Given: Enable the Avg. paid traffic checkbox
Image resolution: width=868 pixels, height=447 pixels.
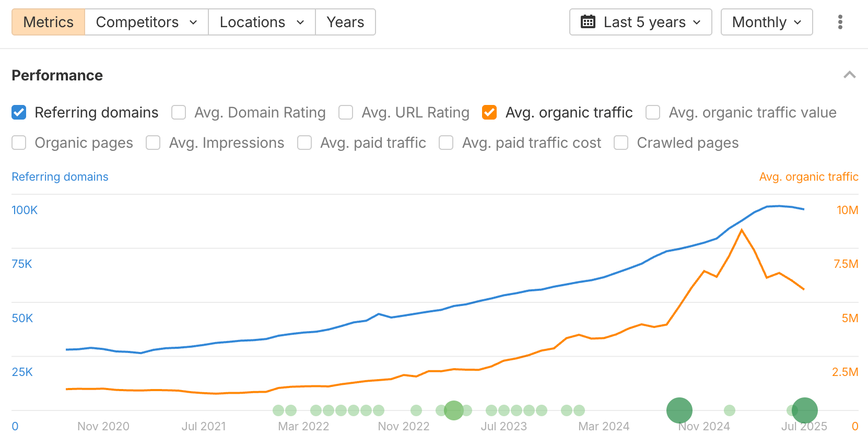Looking at the screenshot, I should tap(304, 143).
